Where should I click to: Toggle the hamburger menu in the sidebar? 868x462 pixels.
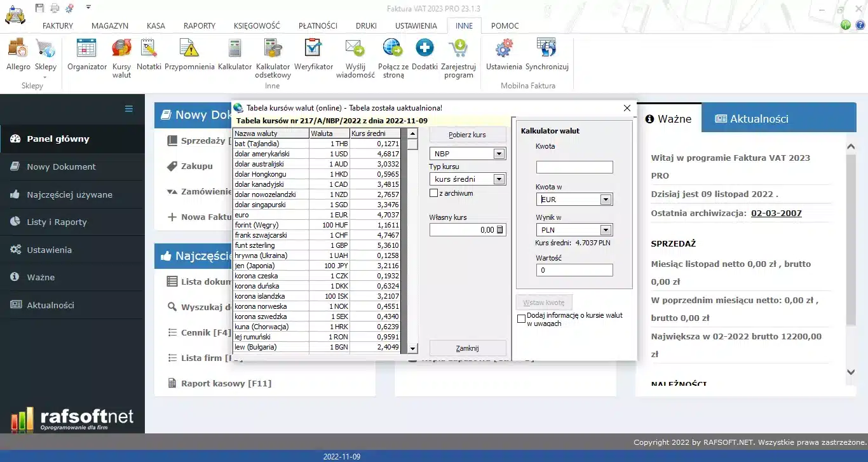point(129,109)
